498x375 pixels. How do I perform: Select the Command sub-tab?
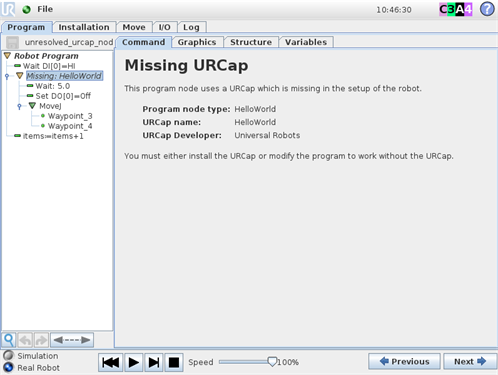(x=143, y=42)
